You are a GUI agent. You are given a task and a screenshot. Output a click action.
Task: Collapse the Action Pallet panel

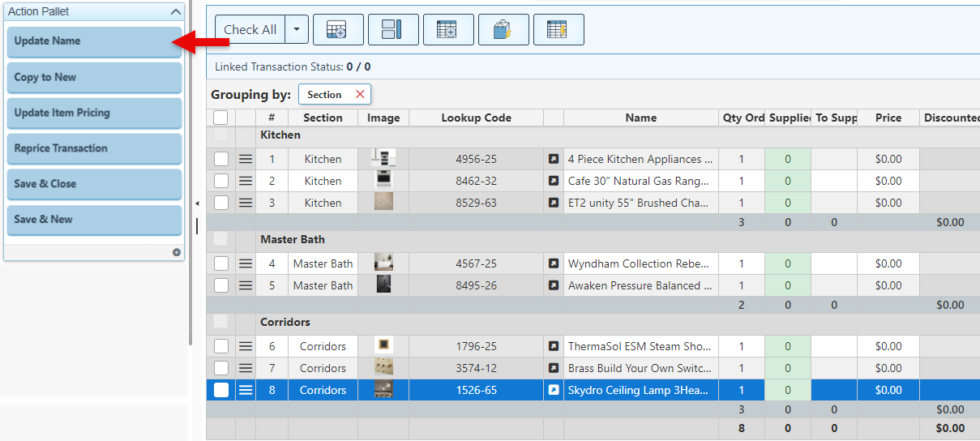click(176, 12)
